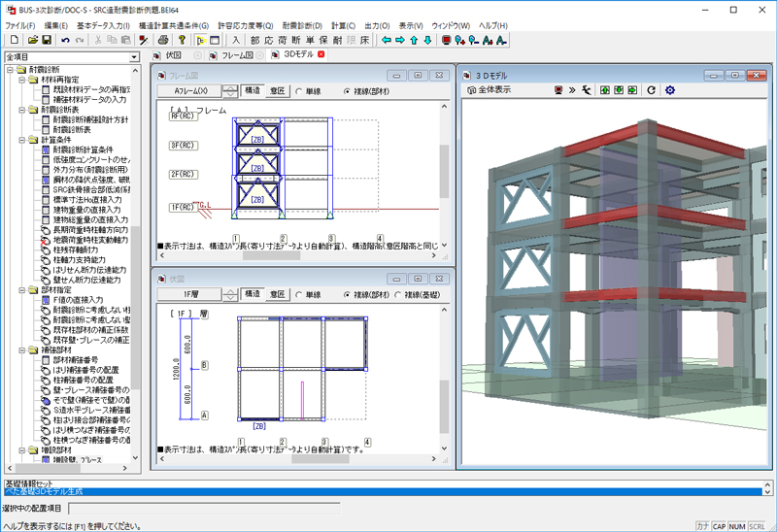The image size is (777, 532).
Task: Click the left arrow navigation icon
Action: (386, 40)
